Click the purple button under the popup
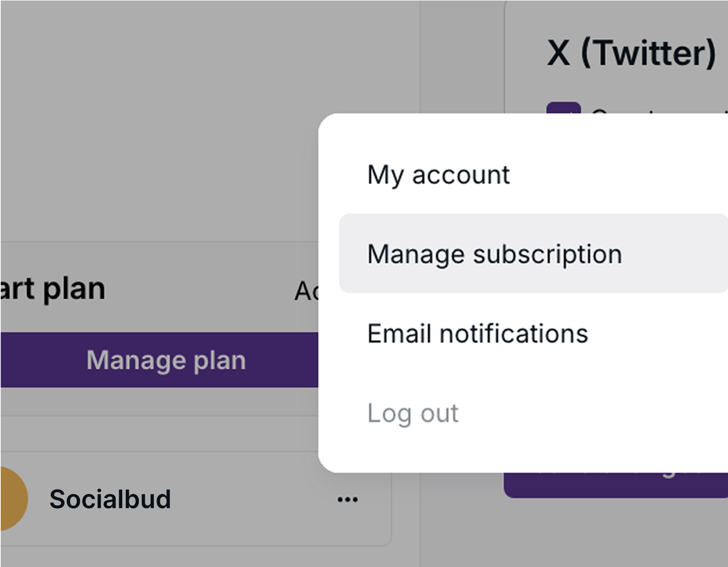Viewport: 728px width, 567px height. click(616, 485)
